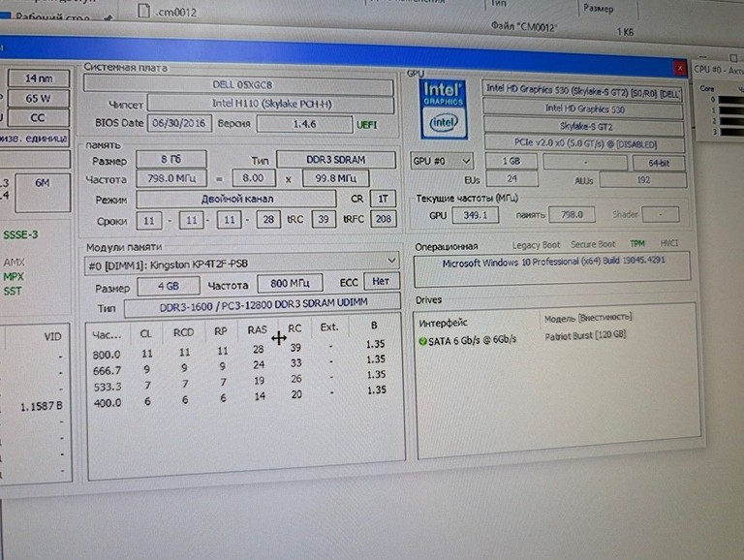744x560 pixels.
Task: Click the 64-bit bus width field
Action: pyautogui.click(x=659, y=163)
